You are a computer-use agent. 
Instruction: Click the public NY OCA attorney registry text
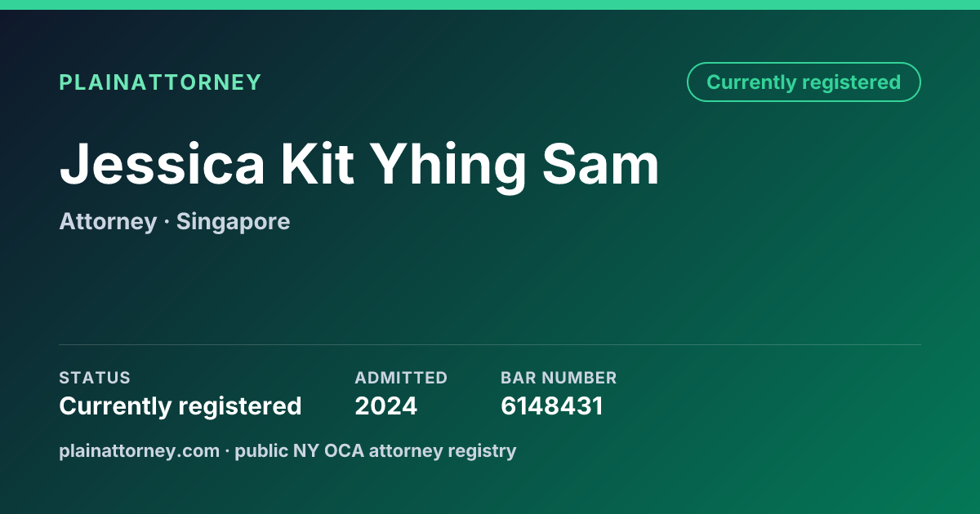376,451
